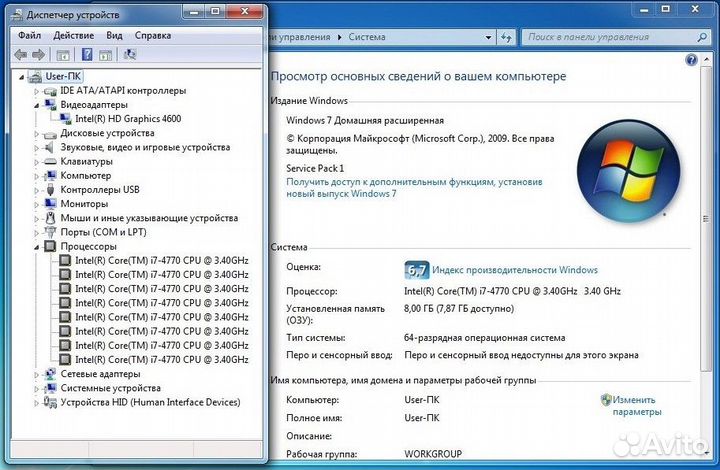Image resolution: width=720 pixels, height=470 pixels.
Task: Select the Видеоадаптеры category icon
Action: point(50,105)
